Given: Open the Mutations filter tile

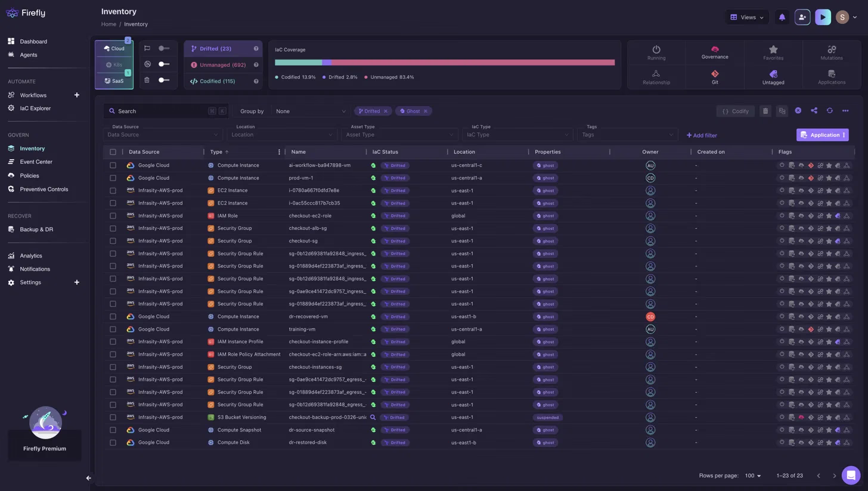Looking at the screenshot, I should pos(832,53).
